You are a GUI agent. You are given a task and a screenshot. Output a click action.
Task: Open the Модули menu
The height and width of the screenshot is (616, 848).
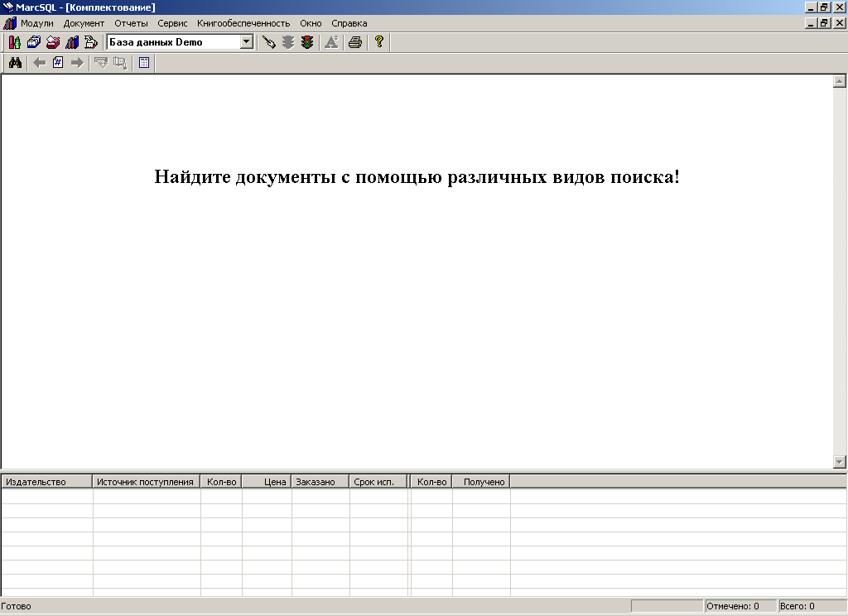pyautogui.click(x=36, y=23)
